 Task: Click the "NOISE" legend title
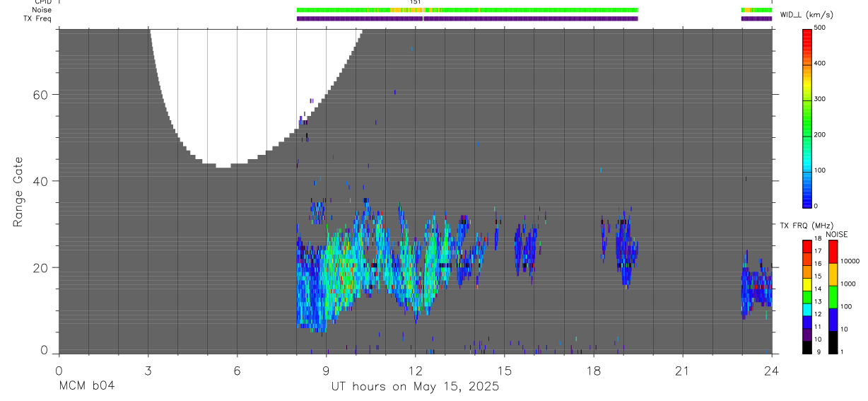837,234
